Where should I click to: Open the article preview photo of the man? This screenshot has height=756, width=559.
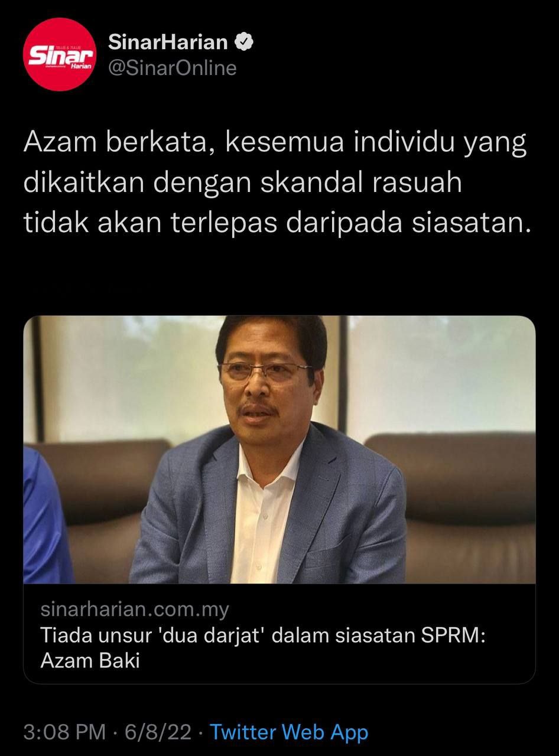[279, 449]
